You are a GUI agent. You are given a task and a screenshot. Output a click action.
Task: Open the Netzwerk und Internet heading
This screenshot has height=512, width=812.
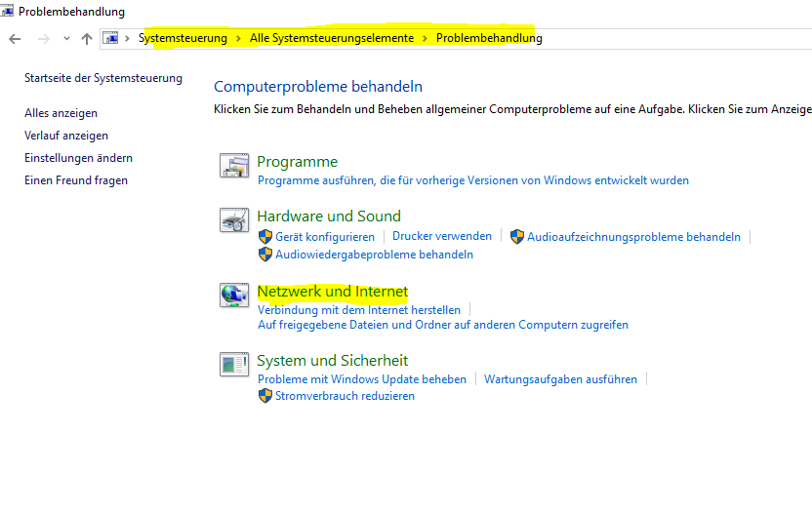[333, 292]
